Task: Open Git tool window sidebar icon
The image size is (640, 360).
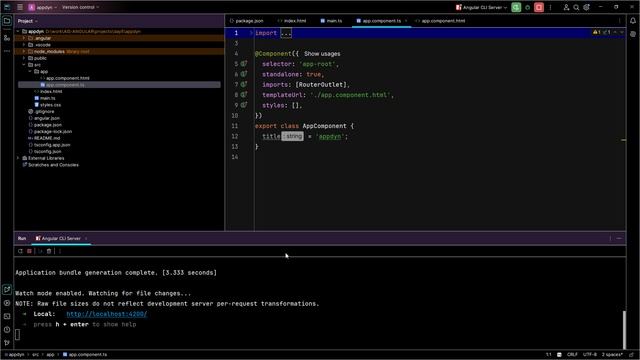Action: tap(7, 343)
